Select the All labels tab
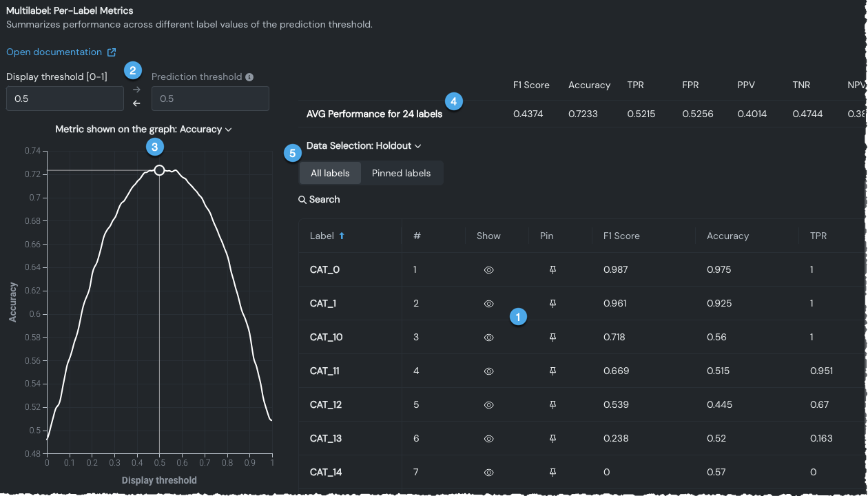868x496 pixels. tap(330, 173)
